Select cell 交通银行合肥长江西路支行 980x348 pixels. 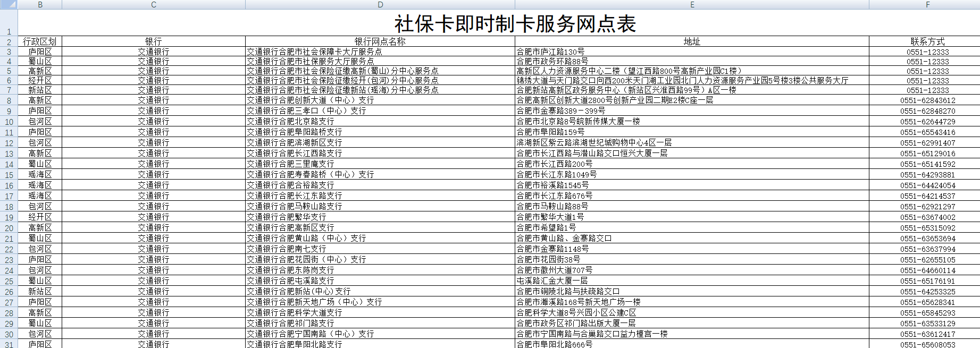(x=380, y=153)
